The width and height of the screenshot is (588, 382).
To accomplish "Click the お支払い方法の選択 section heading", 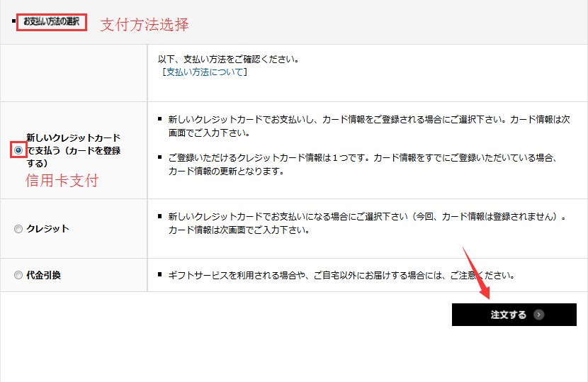I will pyautogui.click(x=52, y=22).
